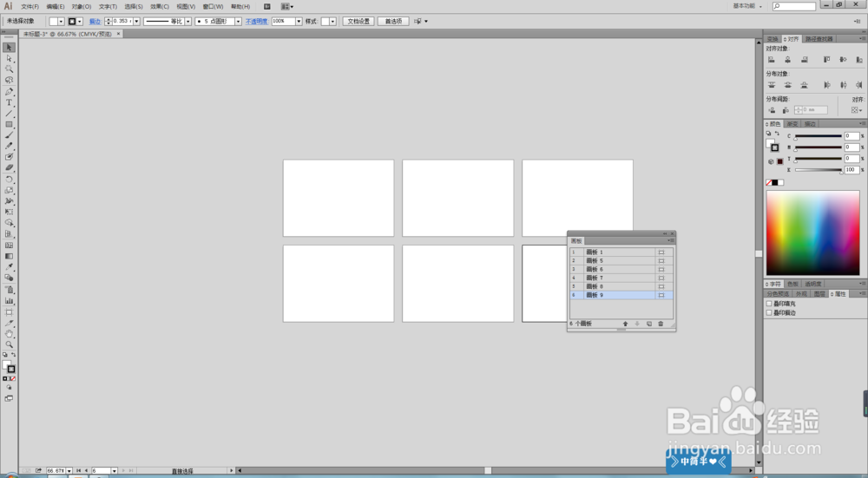The width and height of the screenshot is (868, 478).
Task: Open the 样式 style dropdown
Action: [332, 21]
